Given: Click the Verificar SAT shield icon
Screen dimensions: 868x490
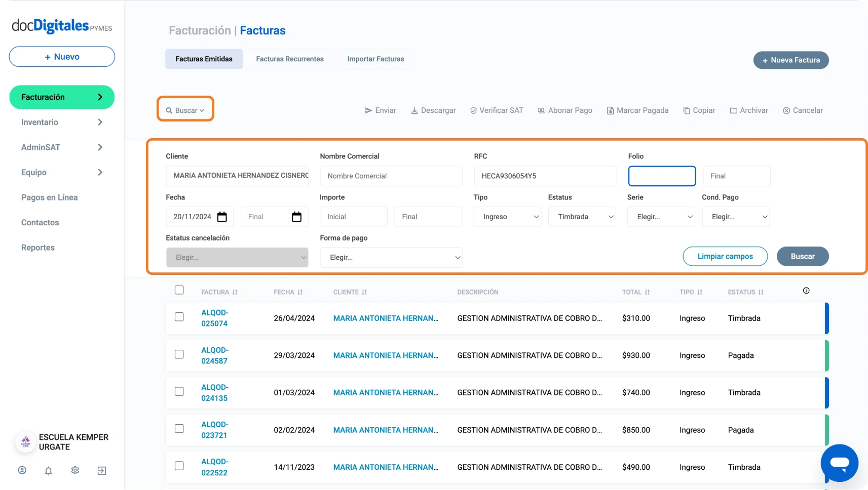Looking at the screenshot, I should coord(473,110).
